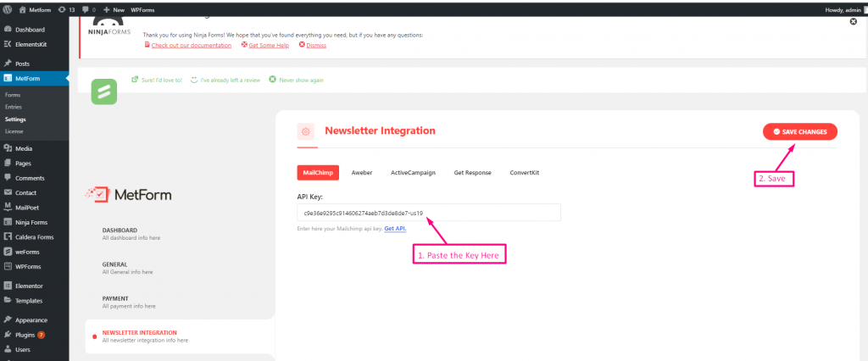Switch to the Aweber tab
This screenshot has width=868, height=361.
pos(362,173)
